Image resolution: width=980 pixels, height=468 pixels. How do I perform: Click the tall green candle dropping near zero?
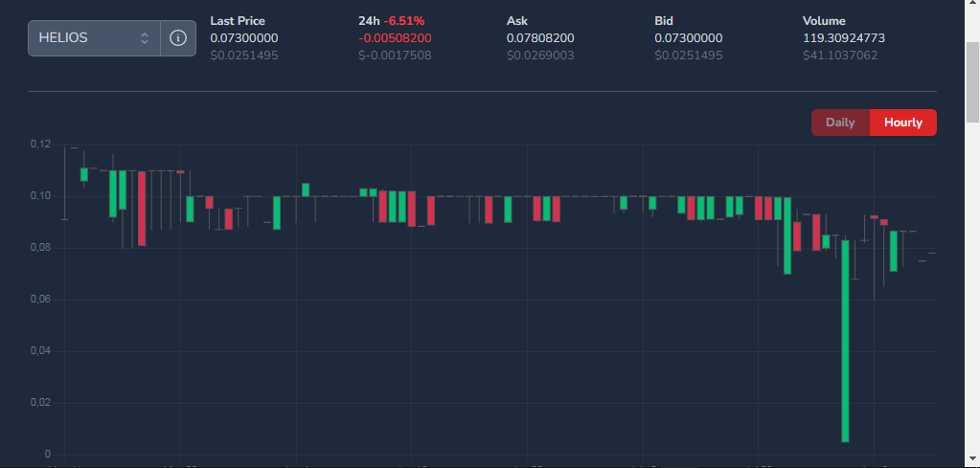pyautogui.click(x=845, y=341)
